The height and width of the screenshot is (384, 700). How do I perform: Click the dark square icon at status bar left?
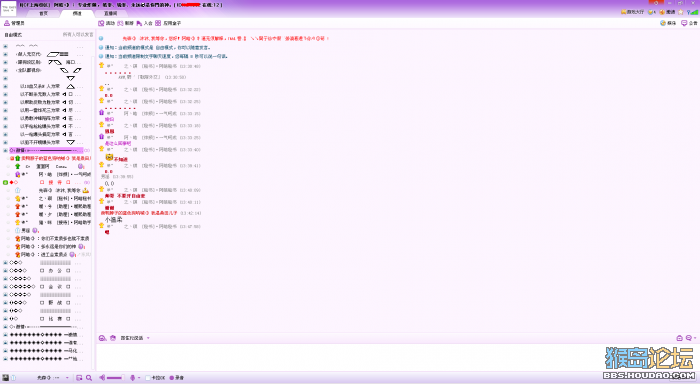(5, 378)
